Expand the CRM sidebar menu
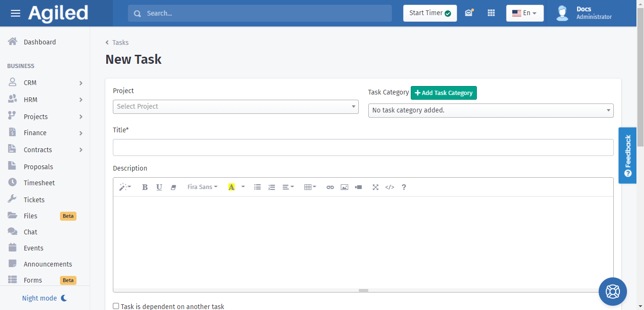 [45, 83]
